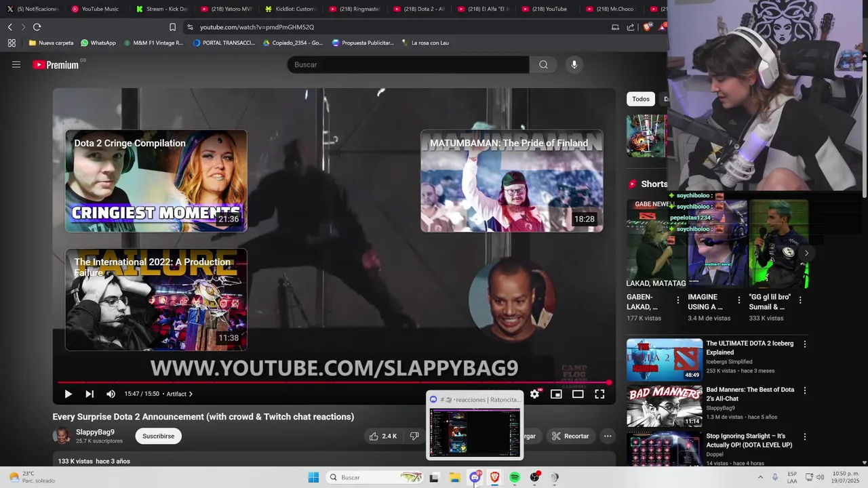Seek on the red video progress bar
Viewport: 868px width, 488px height.
tap(334, 383)
